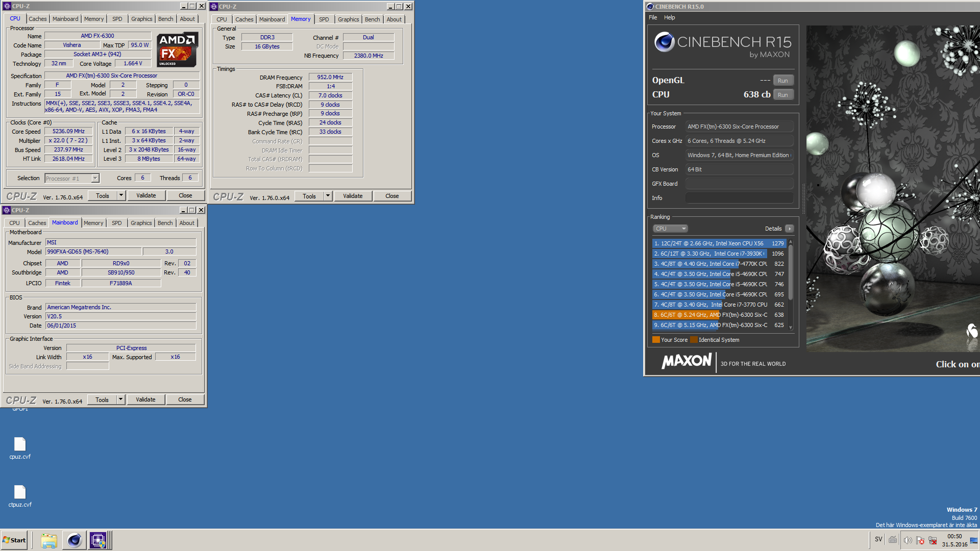
Task: Select ranking row 9 AMD FX-6300 at 5.15 GHz
Action: click(719, 325)
